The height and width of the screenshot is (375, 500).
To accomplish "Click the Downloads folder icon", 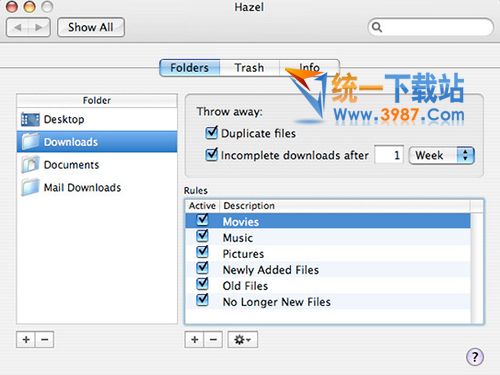I will tap(30, 142).
